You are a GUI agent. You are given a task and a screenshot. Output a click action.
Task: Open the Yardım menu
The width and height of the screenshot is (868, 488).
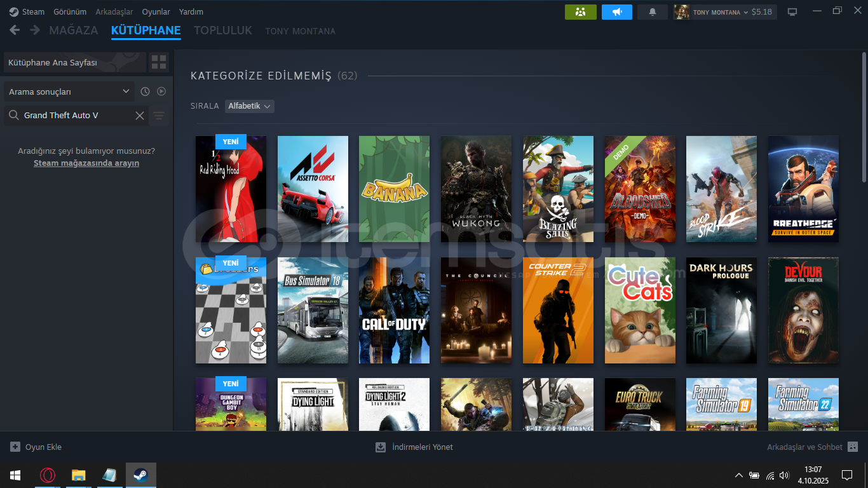[x=191, y=12]
